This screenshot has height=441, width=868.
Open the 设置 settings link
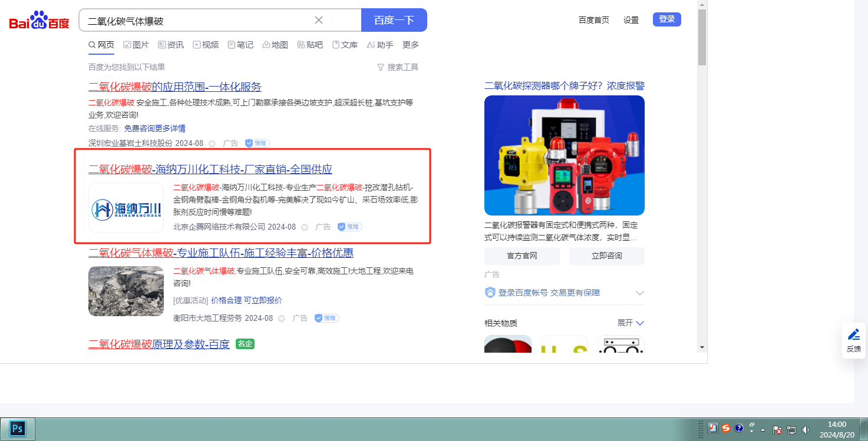[631, 20]
